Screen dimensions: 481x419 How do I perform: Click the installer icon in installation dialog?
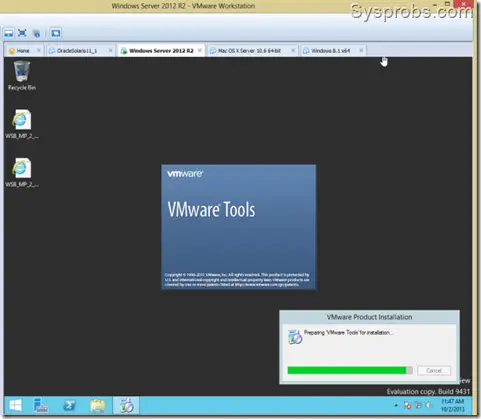pos(295,336)
